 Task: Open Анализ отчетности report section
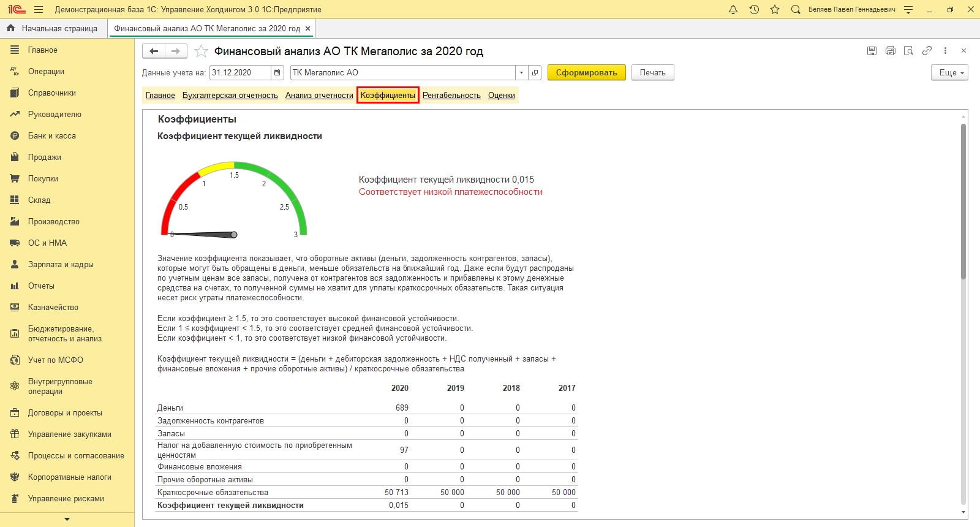pos(319,96)
